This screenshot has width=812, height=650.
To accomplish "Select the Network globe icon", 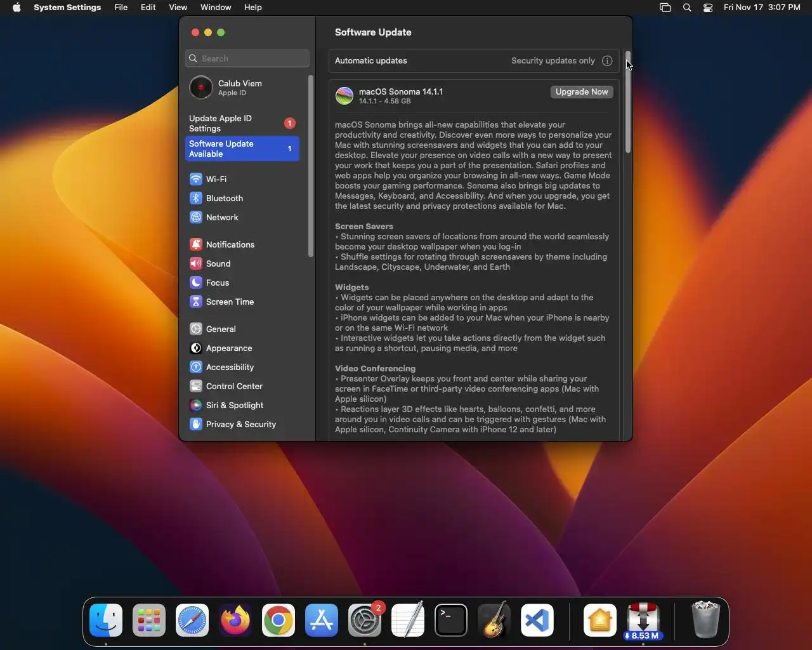I will [x=196, y=217].
